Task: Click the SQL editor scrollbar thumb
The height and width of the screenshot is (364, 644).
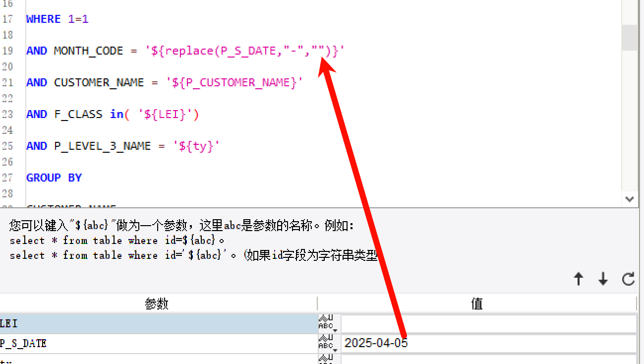Action: click(629, 37)
